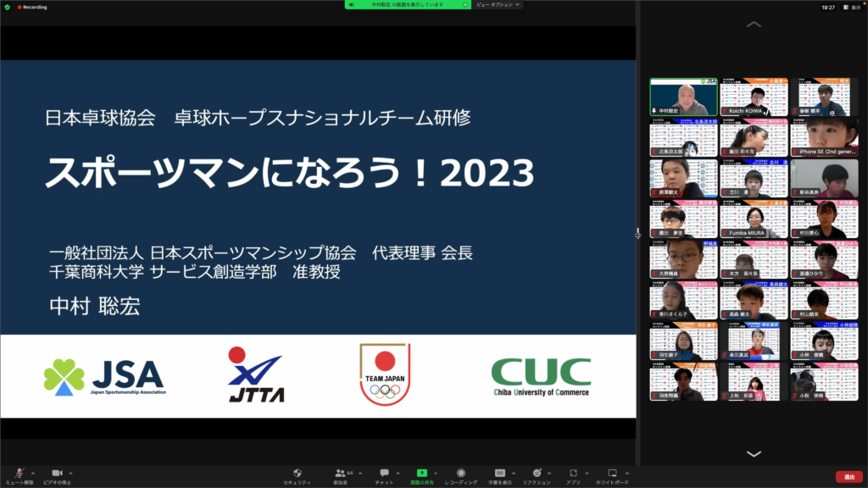Expand video options arrow beside camera
This screenshot has height=488, width=868.
click(71, 473)
